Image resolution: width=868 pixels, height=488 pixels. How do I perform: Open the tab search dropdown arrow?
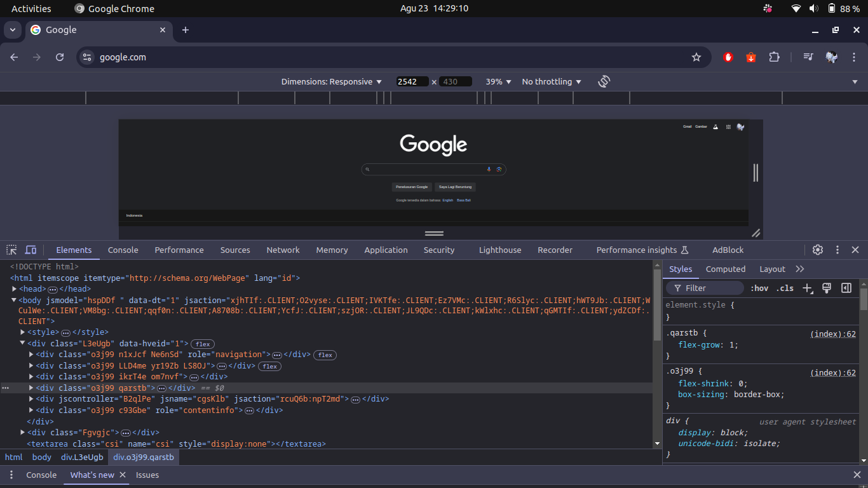pyautogui.click(x=12, y=30)
